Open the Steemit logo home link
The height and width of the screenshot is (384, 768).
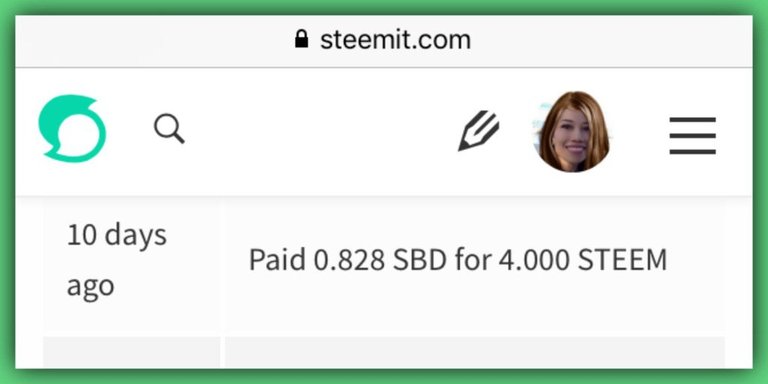click(72, 128)
